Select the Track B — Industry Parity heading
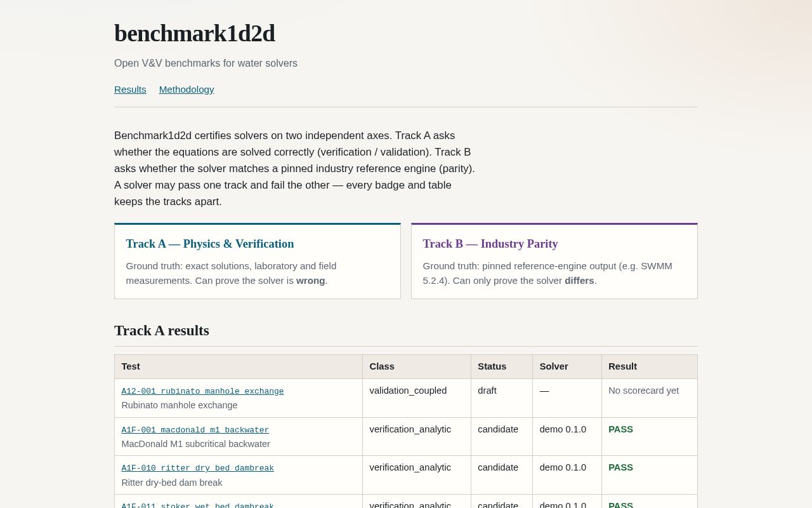Viewport: 812px width, 508px height. (x=490, y=244)
